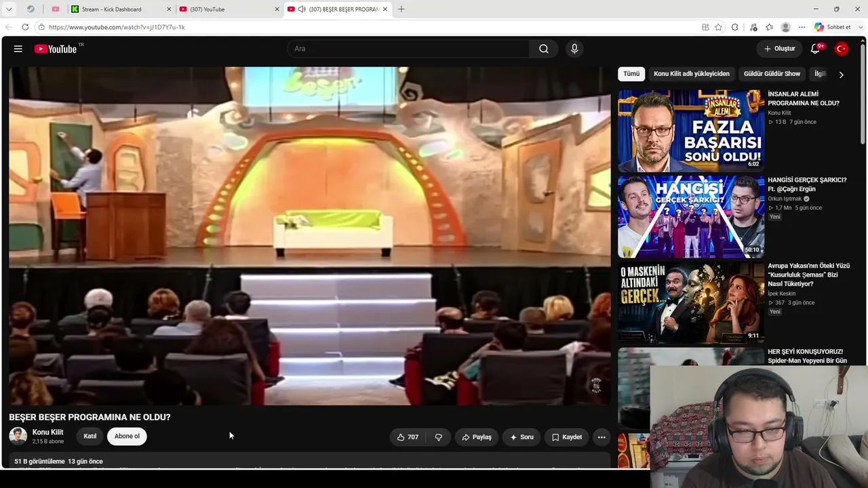
Task: Show next category chips arrow
Action: tap(841, 75)
